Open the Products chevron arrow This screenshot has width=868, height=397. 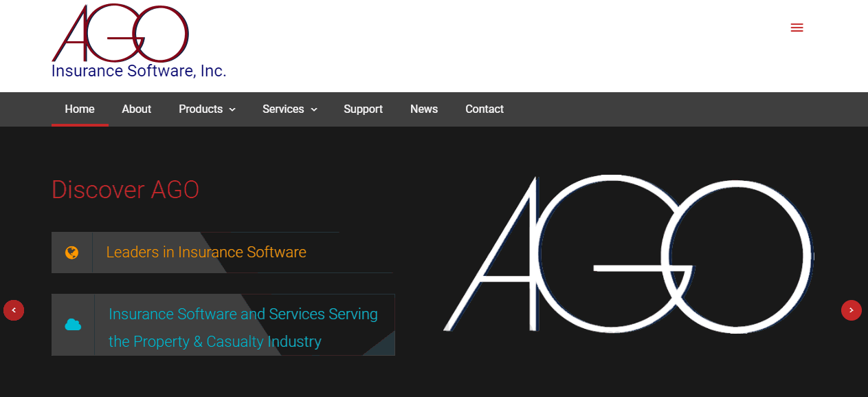pos(232,109)
